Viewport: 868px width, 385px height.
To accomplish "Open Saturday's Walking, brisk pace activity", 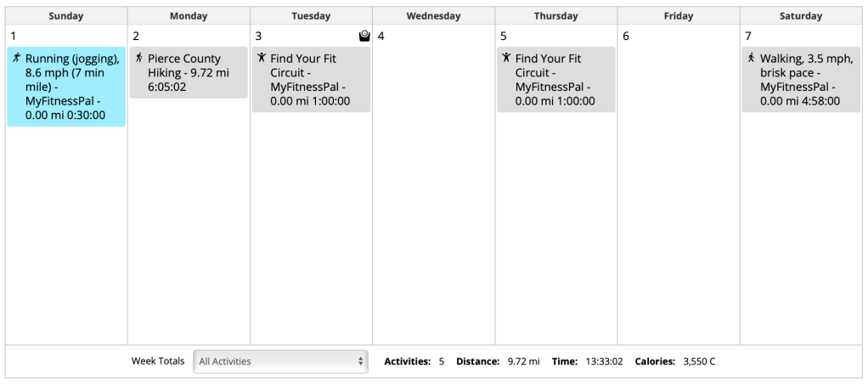I will 800,80.
